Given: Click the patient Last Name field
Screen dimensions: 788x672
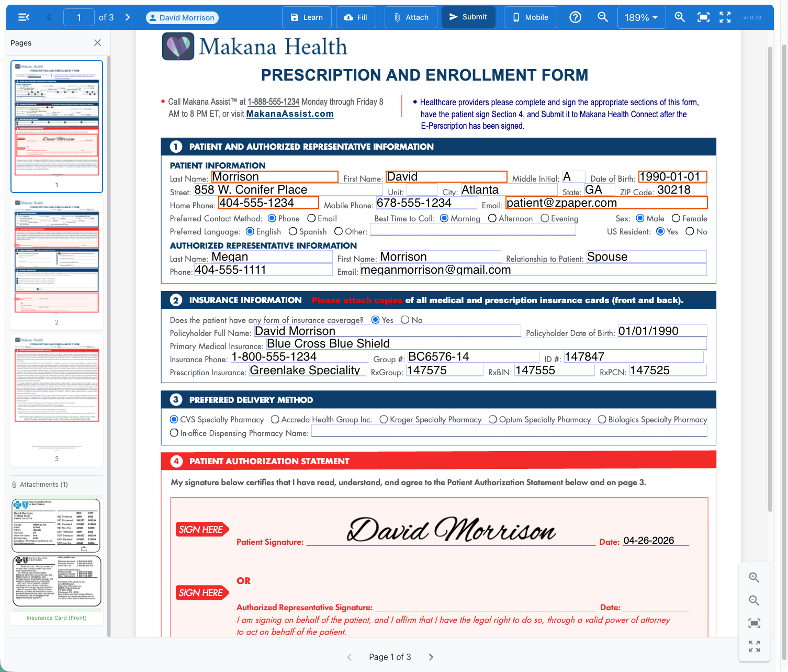Looking at the screenshot, I should 275,176.
